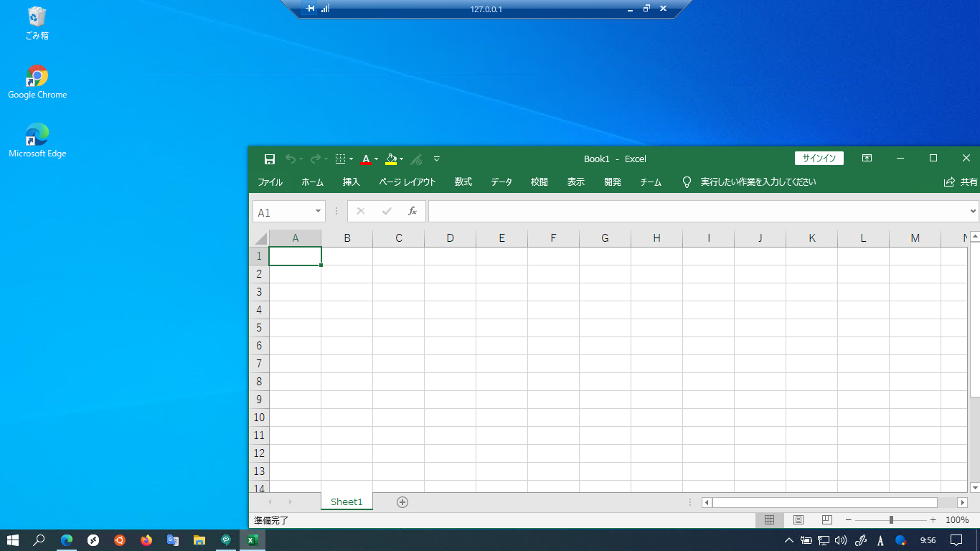
Task: Open Insert Function with the fx icon
Action: coord(413,211)
